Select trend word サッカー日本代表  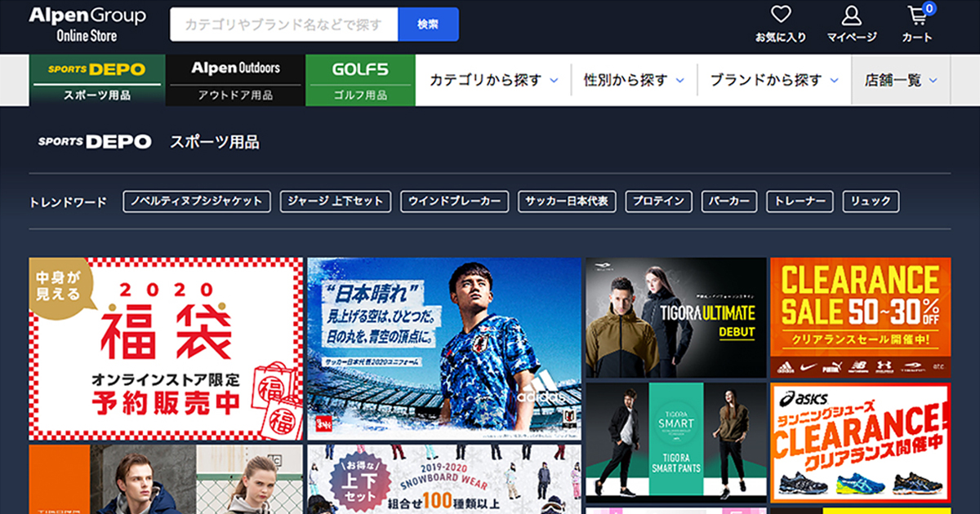coord(568,202)
